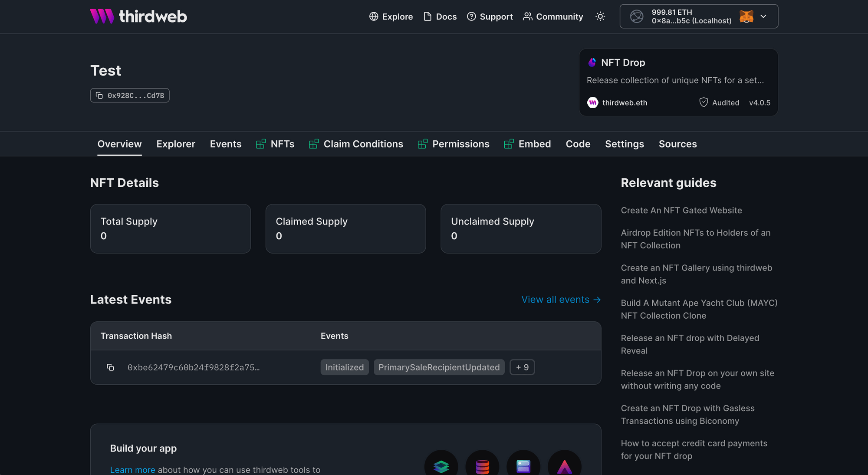Open the wallet account dropdown chevron
868x475 pixels.
pos(763,16)
